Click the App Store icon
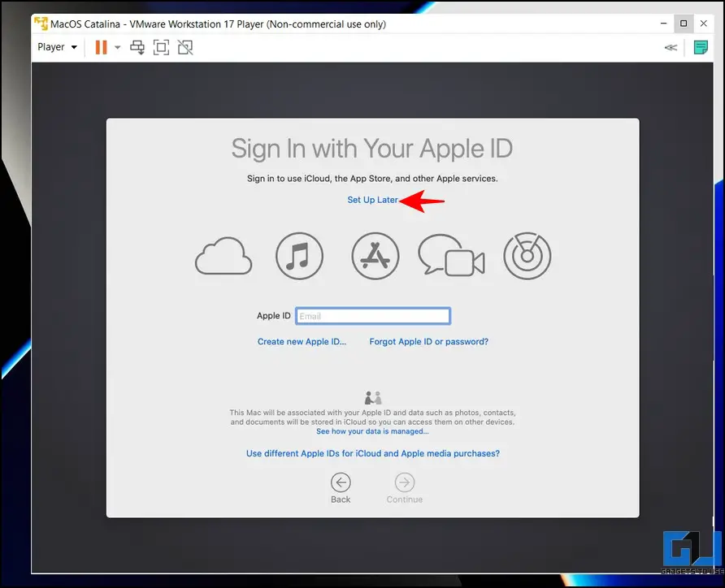 [375, 256]
